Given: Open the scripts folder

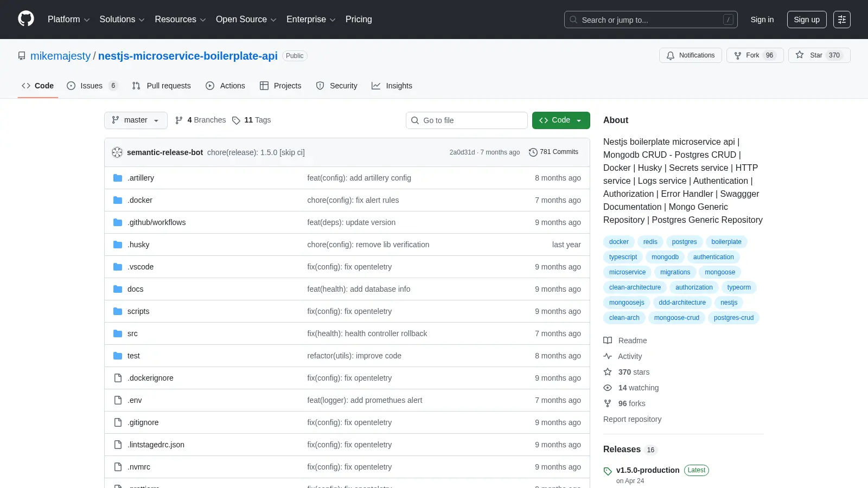Looking at the screenshot, I should pos(138,311).
